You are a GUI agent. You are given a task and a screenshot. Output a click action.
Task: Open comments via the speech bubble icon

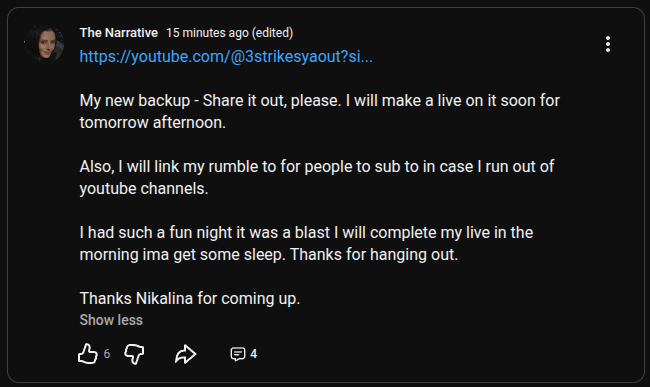click(x=238, y=354)
